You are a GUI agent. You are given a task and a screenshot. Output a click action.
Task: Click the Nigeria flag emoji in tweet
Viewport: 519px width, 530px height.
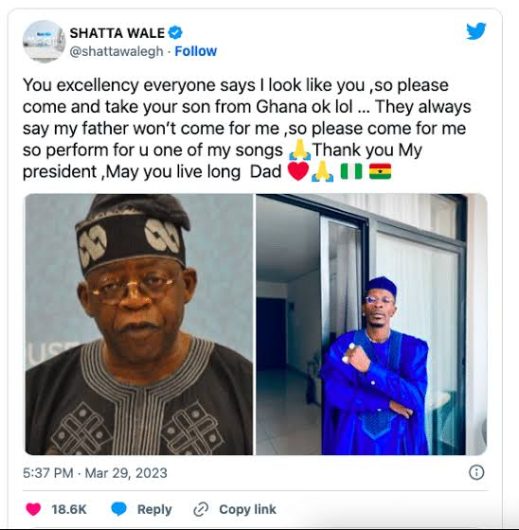351,171
